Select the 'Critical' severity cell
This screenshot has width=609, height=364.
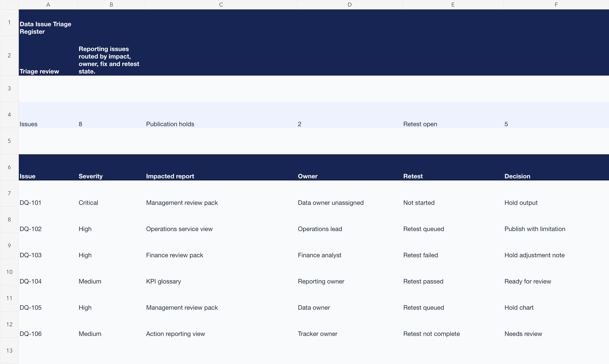tap(111, 194)
